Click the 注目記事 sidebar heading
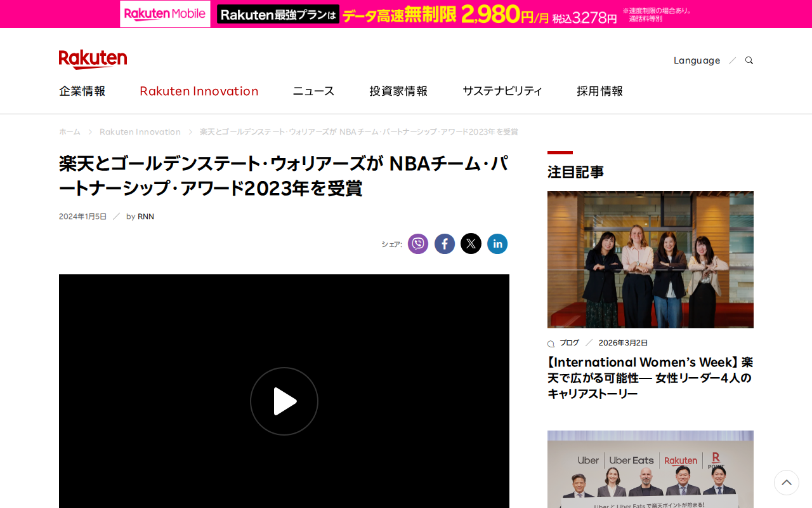This screenshot has width=812, height=508. pos(576,172)
